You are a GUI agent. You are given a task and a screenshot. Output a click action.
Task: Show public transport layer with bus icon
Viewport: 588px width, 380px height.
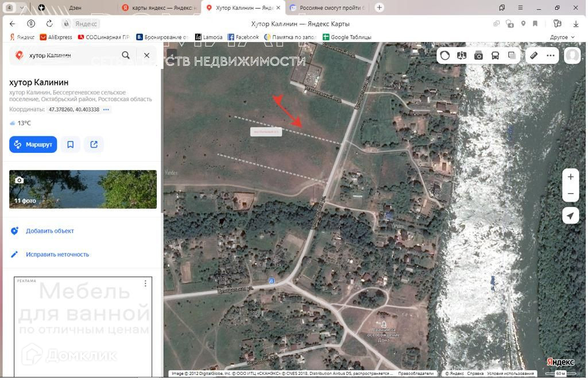click(x=495, y=56)
